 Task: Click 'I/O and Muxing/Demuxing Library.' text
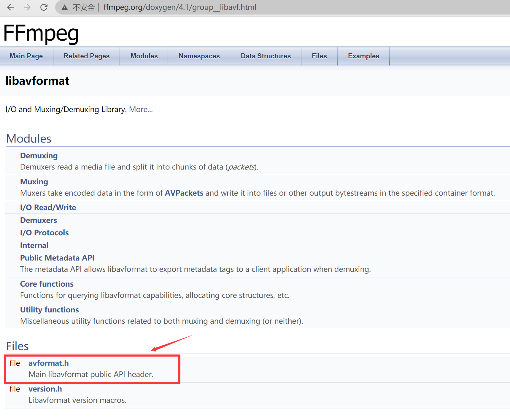(66, 109)
